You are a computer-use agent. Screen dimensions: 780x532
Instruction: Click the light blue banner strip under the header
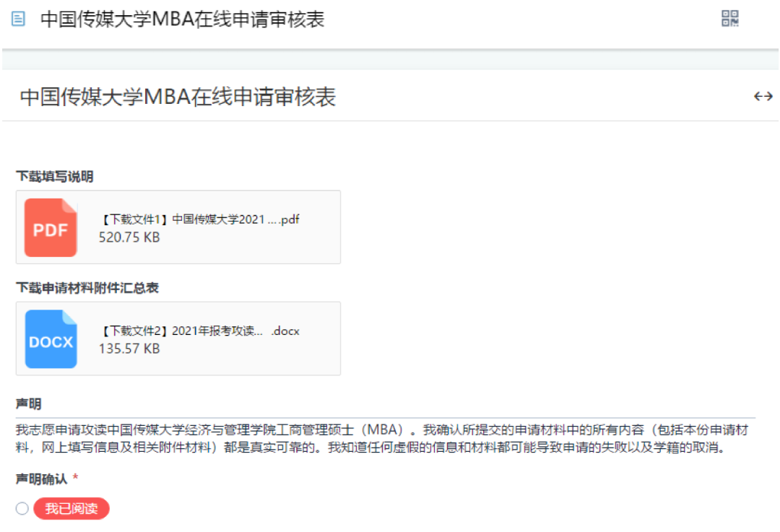390,60
